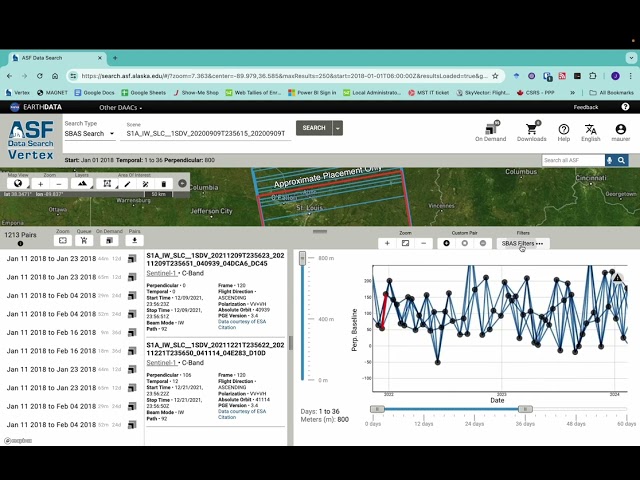
Task: Fit baseline chart to view icon
Action: [405, 243]
